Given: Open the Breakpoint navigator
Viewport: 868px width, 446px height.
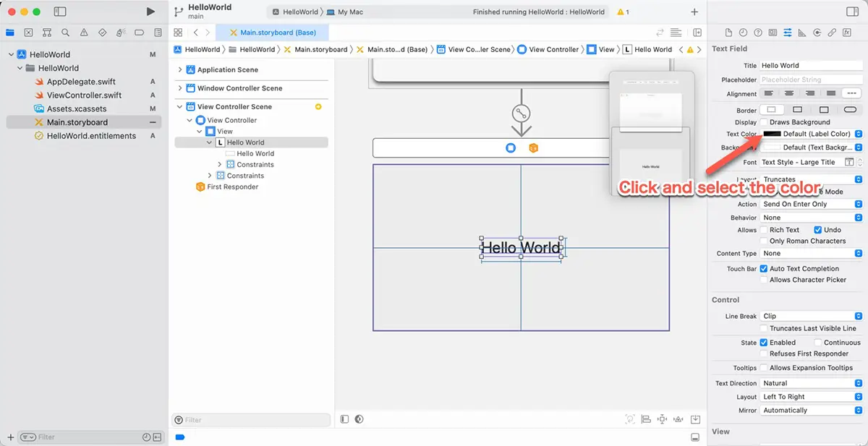Looking at the screenshot, I should [139, 33].
